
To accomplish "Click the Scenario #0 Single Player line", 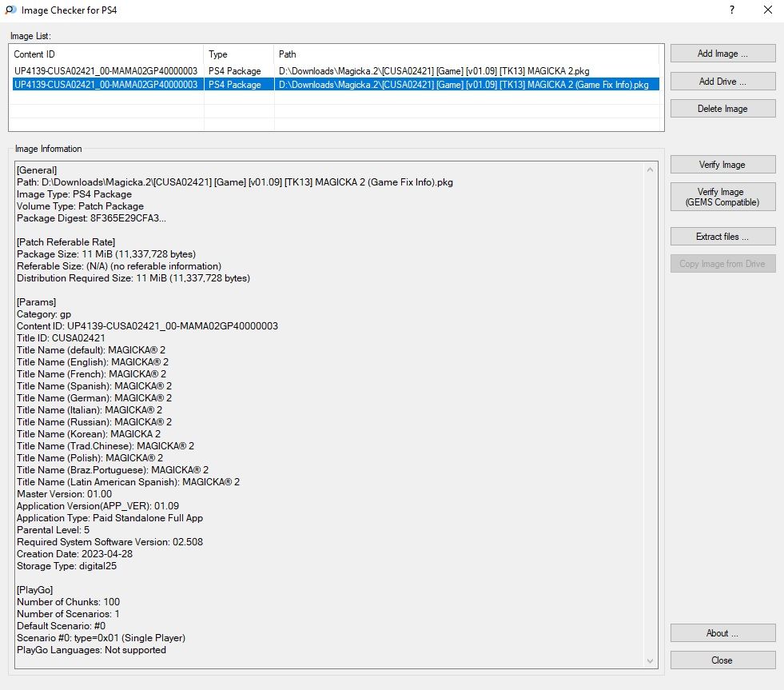I will click(x=101, y=638).
